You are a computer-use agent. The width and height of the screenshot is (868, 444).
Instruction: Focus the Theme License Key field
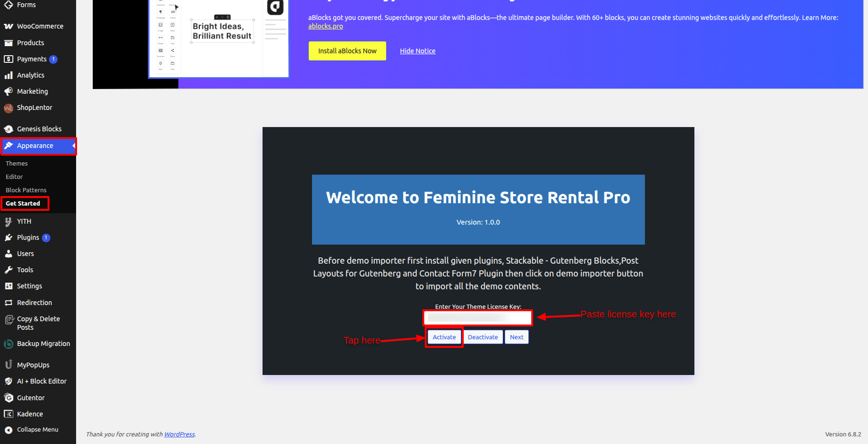[x=478, y=317]
